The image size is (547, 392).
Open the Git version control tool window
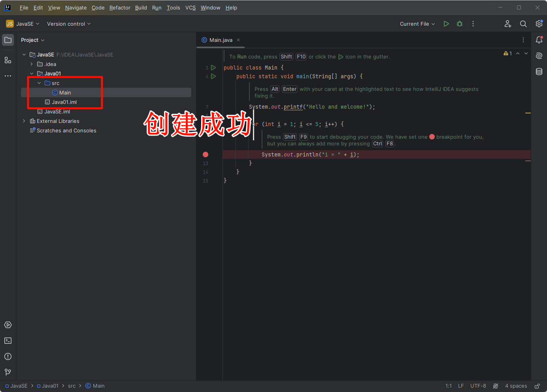pyautogui.click(x=8, y=372)
